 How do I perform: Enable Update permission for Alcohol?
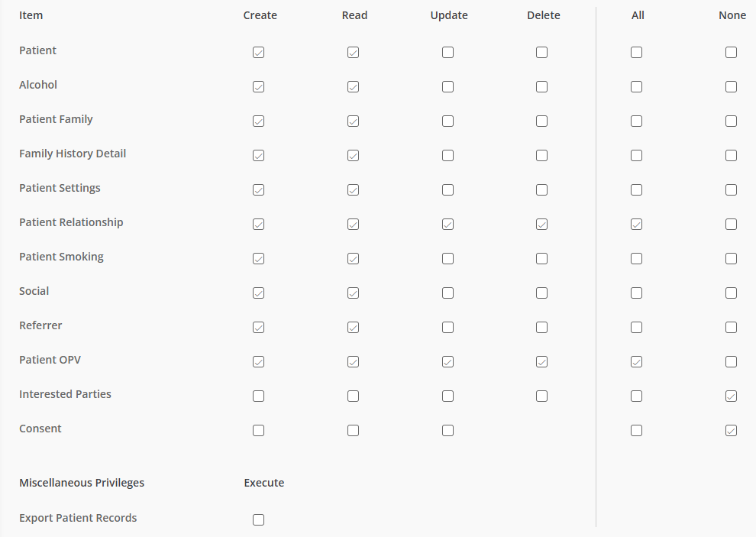point(448,87)
